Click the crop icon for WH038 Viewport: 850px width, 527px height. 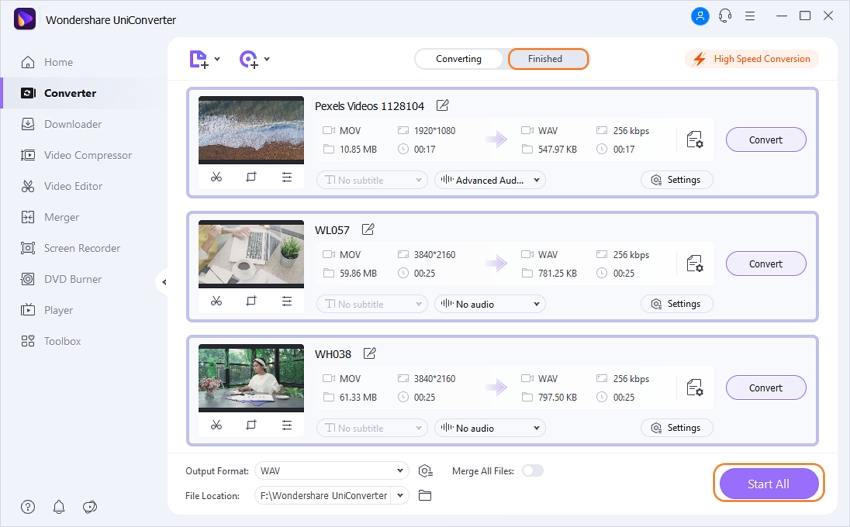pos(251,425)
